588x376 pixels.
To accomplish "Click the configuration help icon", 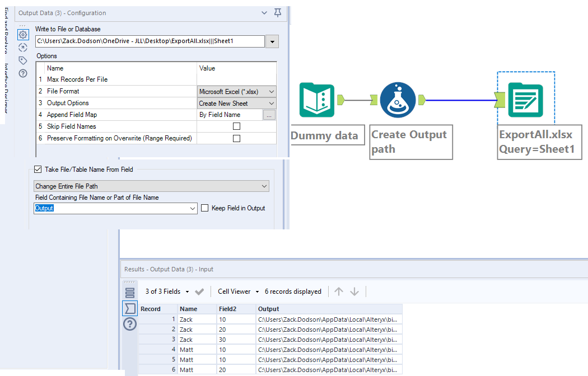I will (x=23, y=73).
